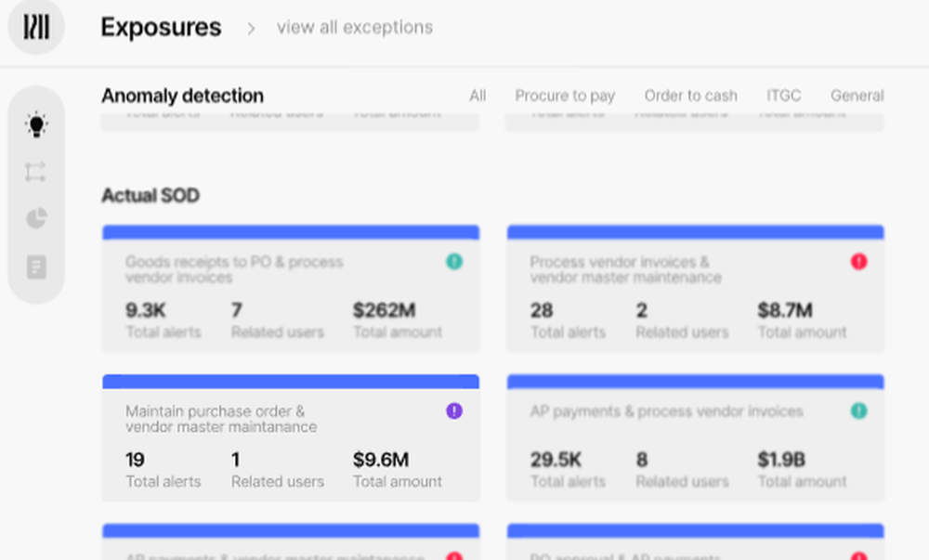
Task: Click the 19 total alerts value
Action: click(x=135, y=460)
